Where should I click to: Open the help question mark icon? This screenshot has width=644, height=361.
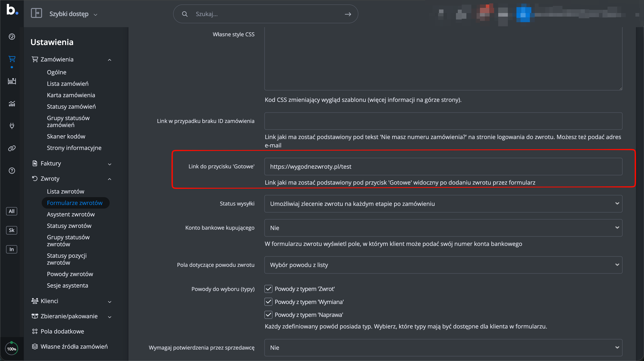[12, 171]
